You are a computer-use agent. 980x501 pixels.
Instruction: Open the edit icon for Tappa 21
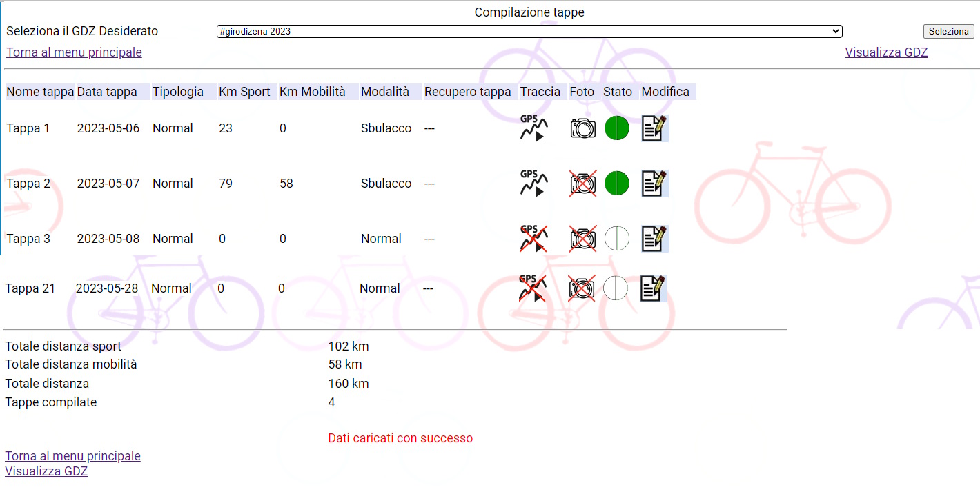[x=652, y=288]
